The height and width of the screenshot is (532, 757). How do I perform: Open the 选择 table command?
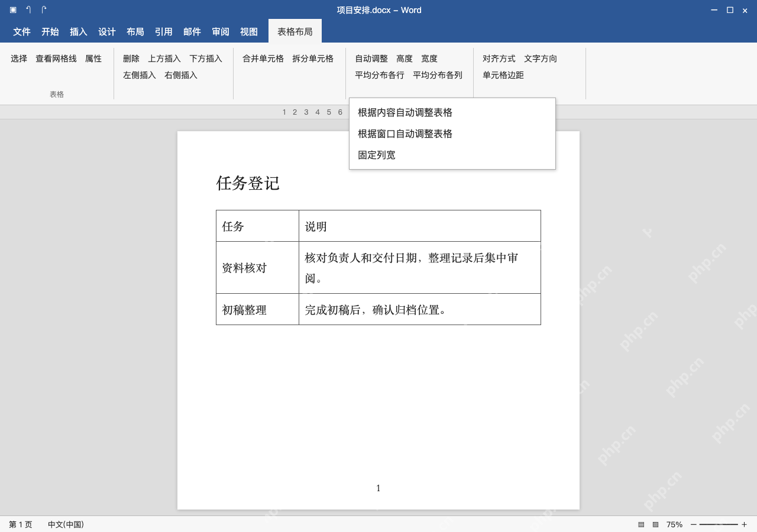[x=19, y=59]
